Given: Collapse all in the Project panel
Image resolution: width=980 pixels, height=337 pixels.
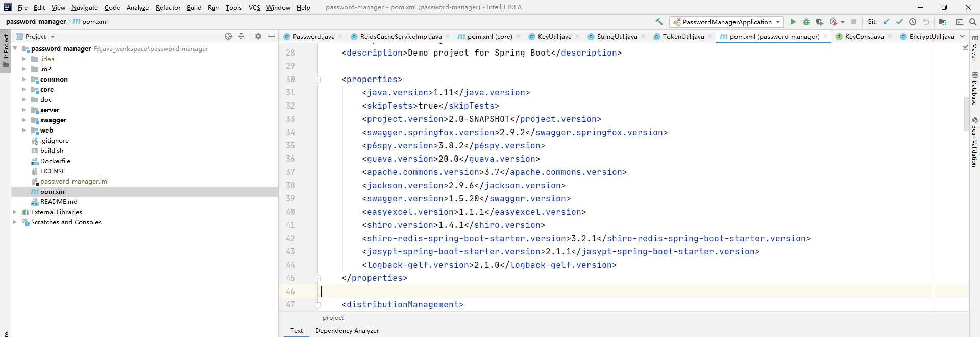Looking at the screenshot, I should pos(241,36).
